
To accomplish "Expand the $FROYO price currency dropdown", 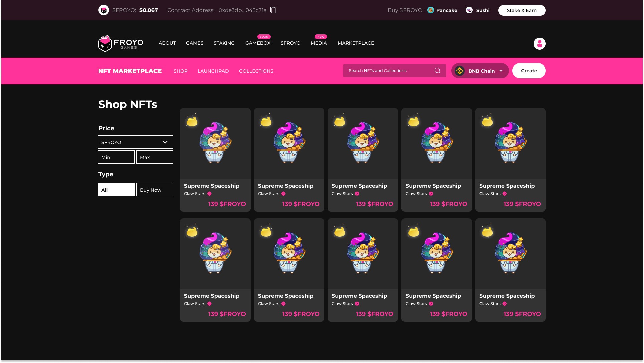I will [x=135, y=142].
